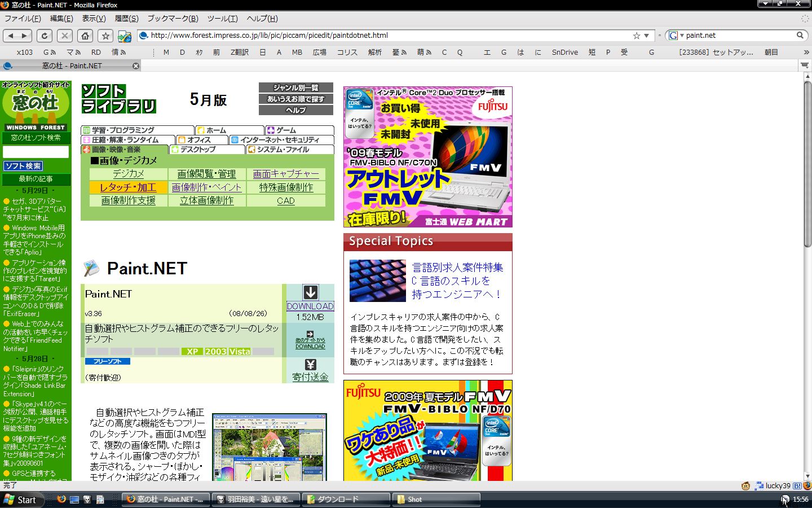Open the site icon in the address bar
This screenshot has height=508, width=812.
143,36
